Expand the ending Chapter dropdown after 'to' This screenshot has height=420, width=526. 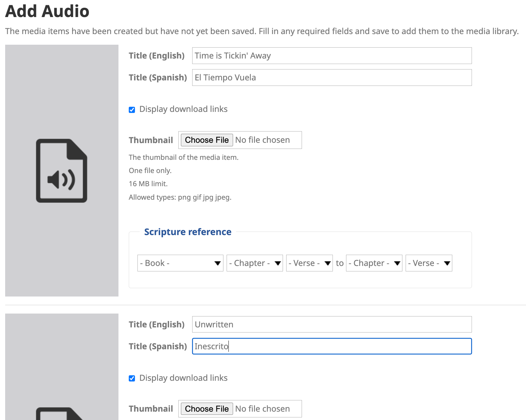coord(374,263)
